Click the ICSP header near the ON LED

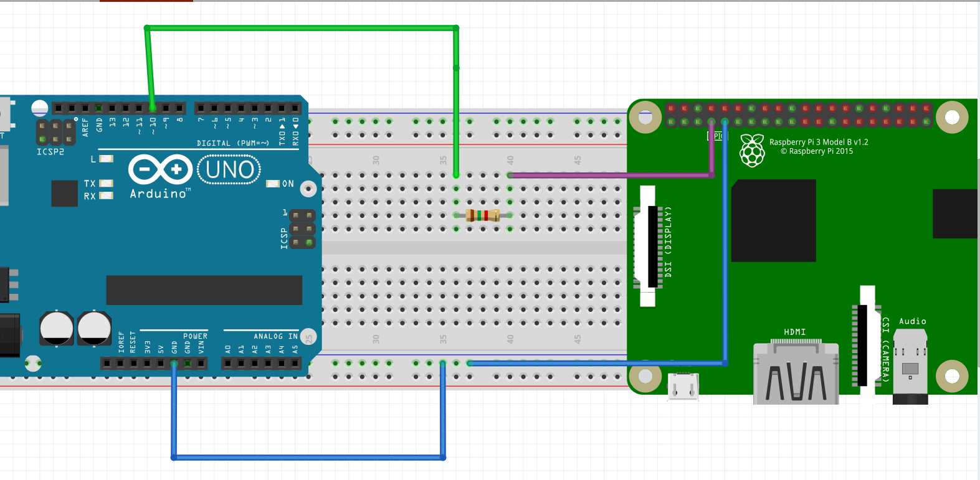303,228
